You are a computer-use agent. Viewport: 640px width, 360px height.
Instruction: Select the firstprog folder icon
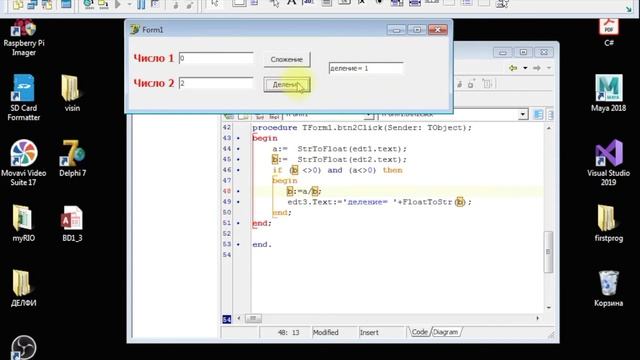tap(608, 223)
